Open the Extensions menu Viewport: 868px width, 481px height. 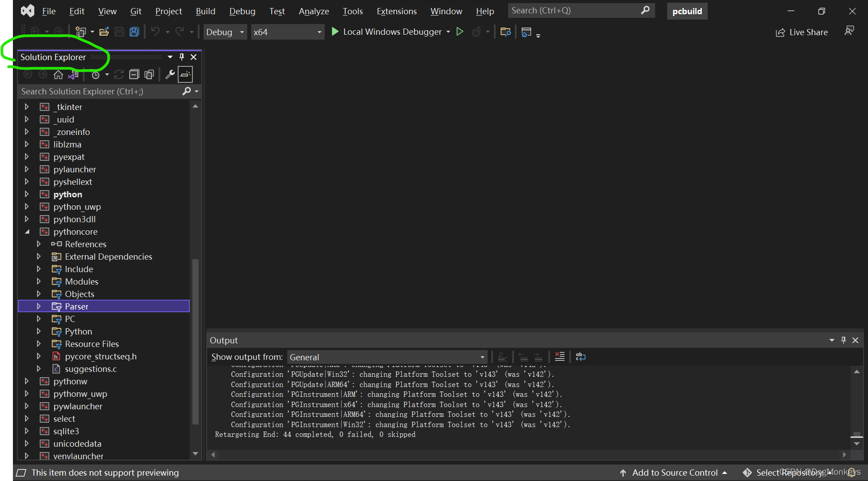(396, 11)
